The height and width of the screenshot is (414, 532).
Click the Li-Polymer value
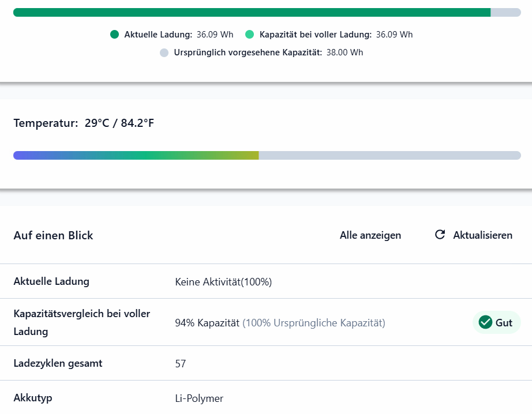click(x=199, y=398)
